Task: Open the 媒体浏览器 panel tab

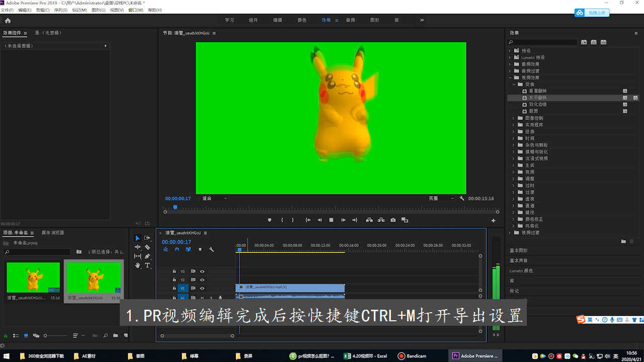Action: click(53, 233)
